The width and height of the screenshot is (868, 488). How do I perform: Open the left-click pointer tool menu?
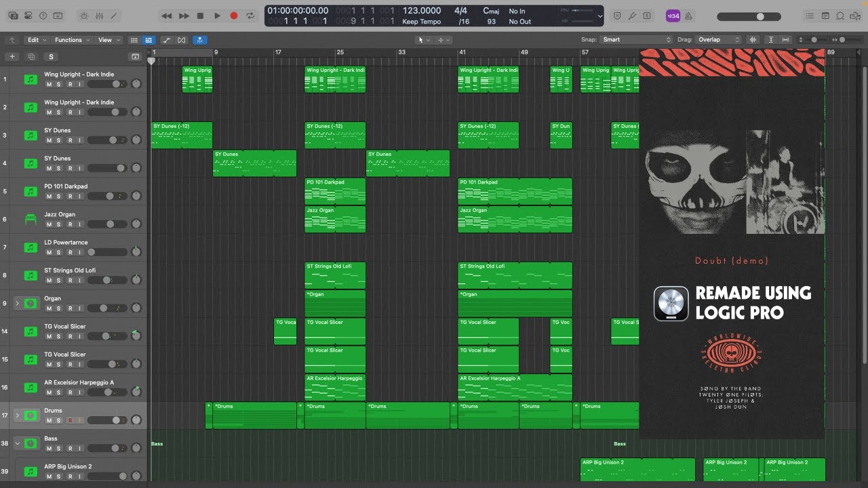tap(424, 40)
